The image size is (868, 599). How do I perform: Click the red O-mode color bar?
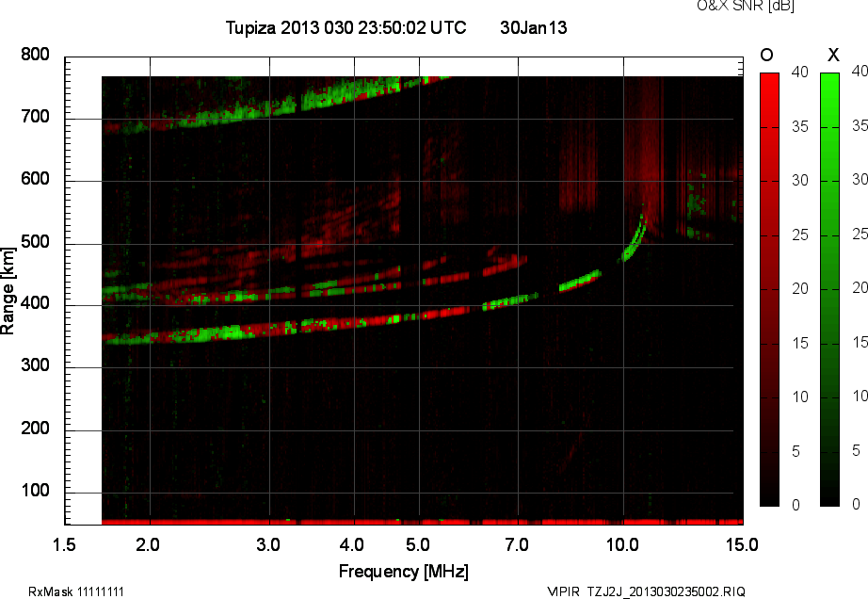769,289
